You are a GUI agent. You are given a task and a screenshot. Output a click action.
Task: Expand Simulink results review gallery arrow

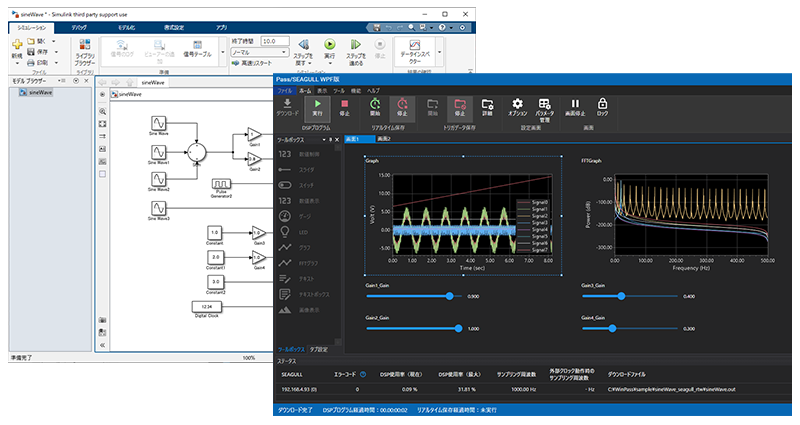(x=439, y=52)
